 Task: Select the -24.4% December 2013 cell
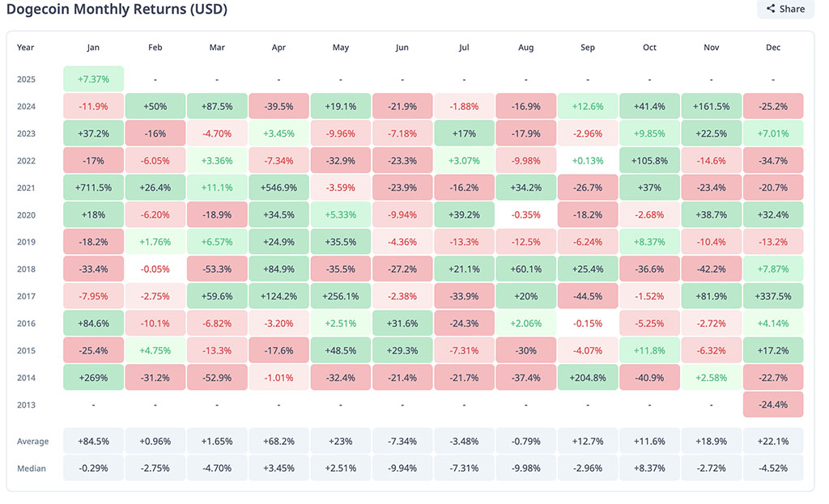click(x=773, y=404)
